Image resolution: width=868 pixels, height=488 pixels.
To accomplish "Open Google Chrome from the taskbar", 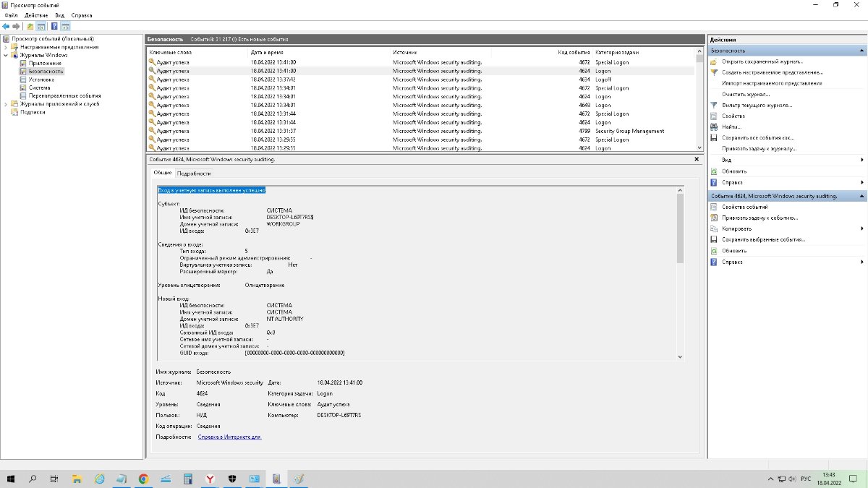I will (143, 479).
